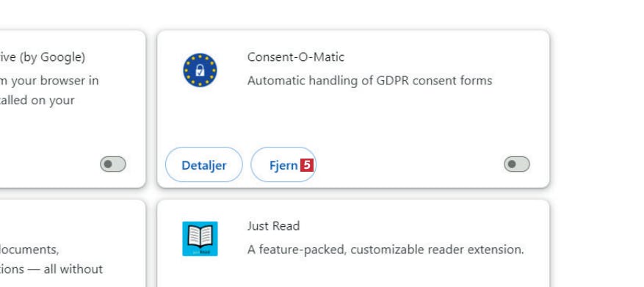Enable the Consent-O-Matic extension toggle
Screen dimensions: 644x287
point(517,164)
